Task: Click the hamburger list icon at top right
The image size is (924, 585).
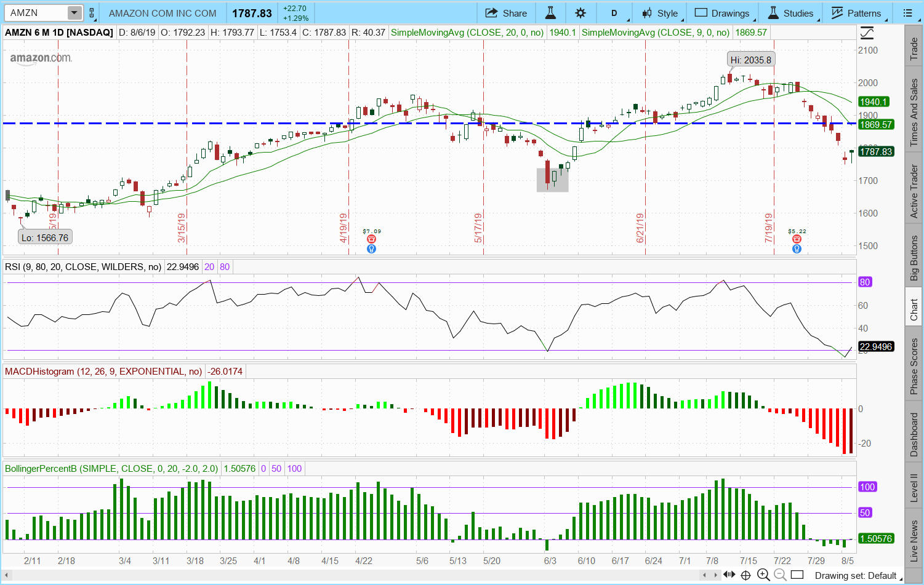Action: click(907, 13)
